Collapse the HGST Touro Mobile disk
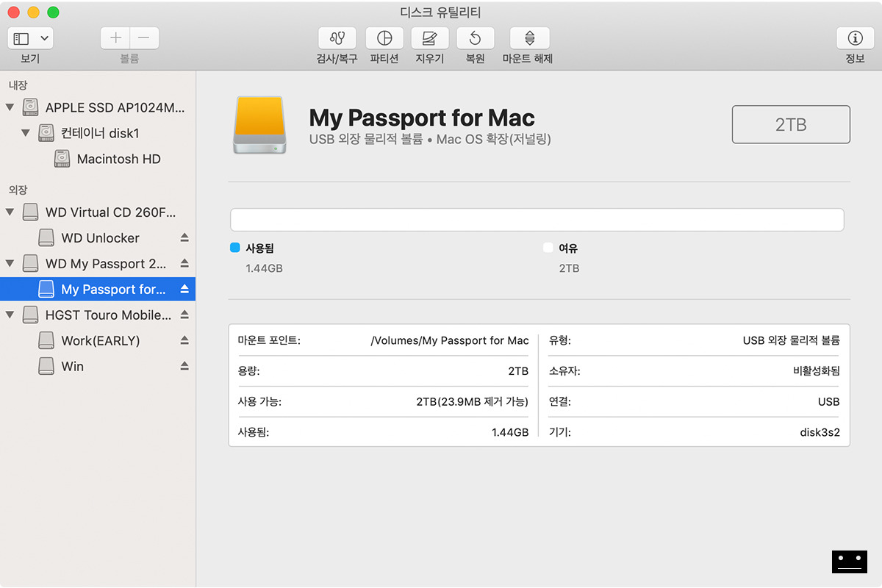Image resolution: width=882 pixels, height=588 pixels. pos(10,315)
